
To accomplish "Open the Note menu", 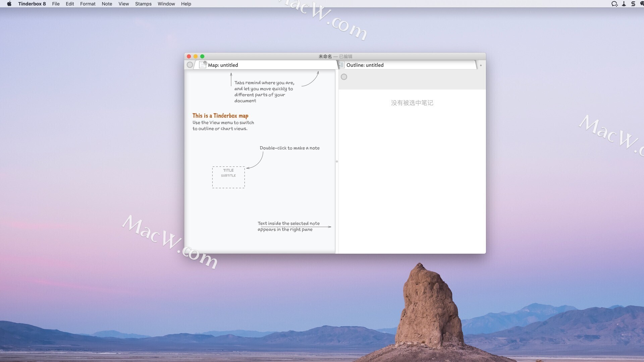I will [x=107, y=4].
